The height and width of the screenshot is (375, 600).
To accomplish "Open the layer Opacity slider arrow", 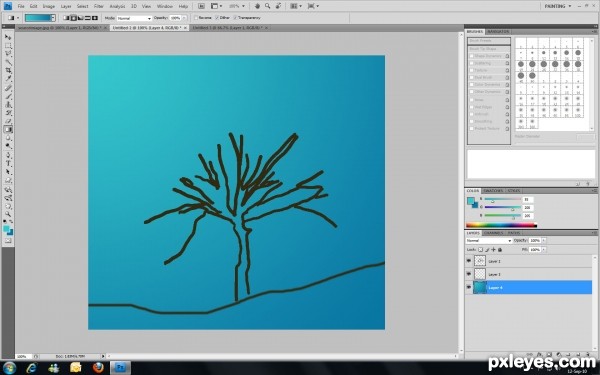I will point(544,241).
